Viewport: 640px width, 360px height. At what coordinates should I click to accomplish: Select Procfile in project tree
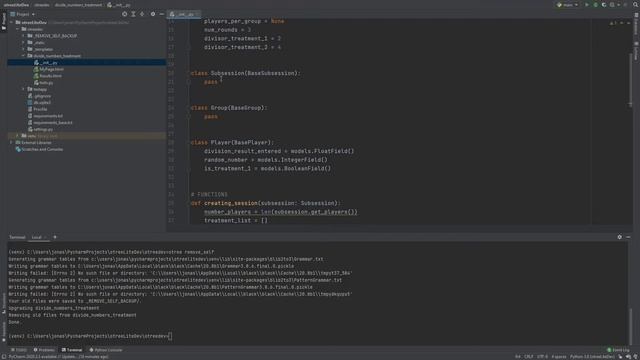(x=38, y=109)
